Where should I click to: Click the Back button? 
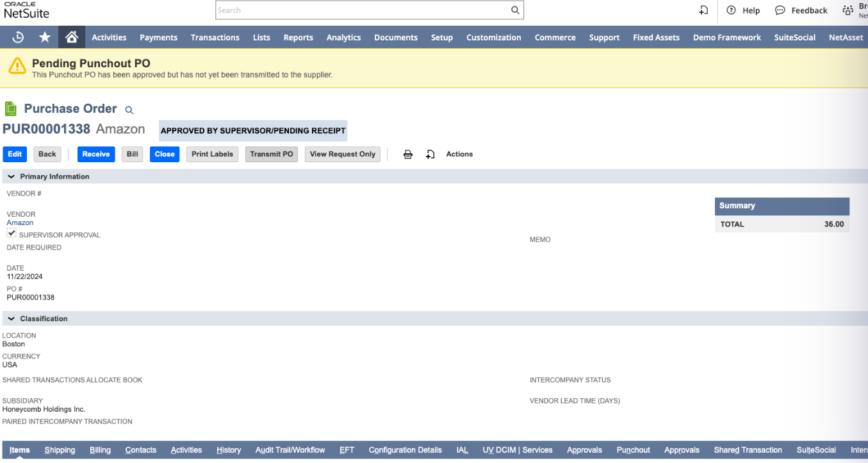click(x=47, y=154)
